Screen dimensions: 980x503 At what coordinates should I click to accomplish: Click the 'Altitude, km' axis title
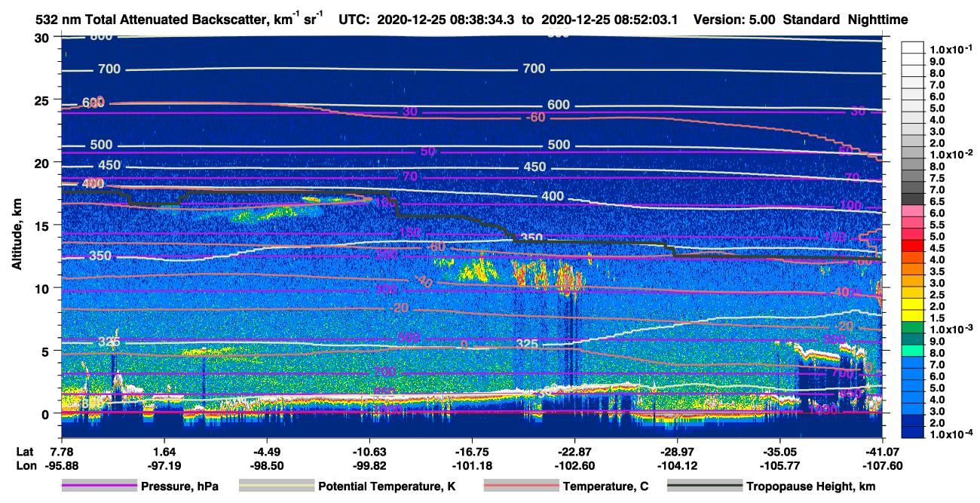(17, 236)
